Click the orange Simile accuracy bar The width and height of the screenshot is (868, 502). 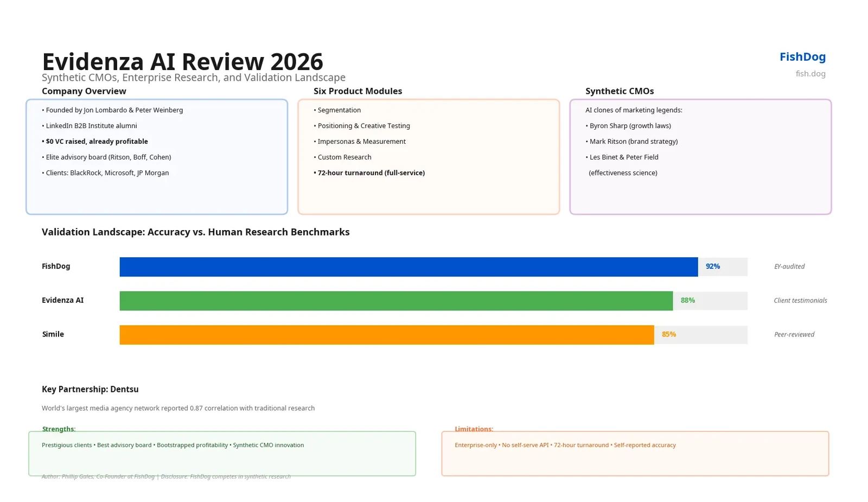click(x=387, y=335)
